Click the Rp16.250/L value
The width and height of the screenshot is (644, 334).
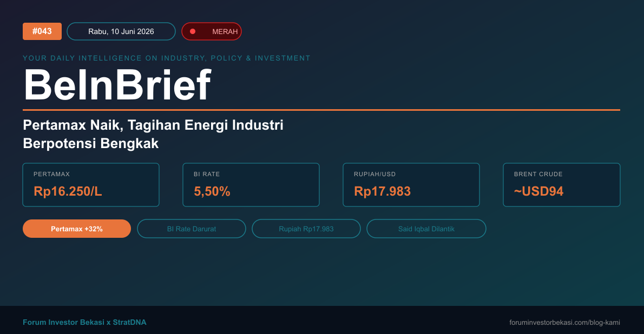click(68, 191)
